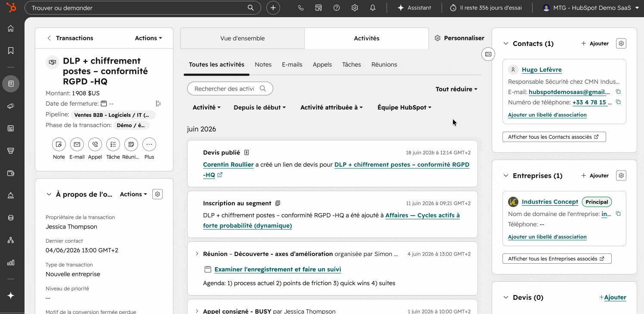Open Entreprises card settings gear

coord(621,176)
